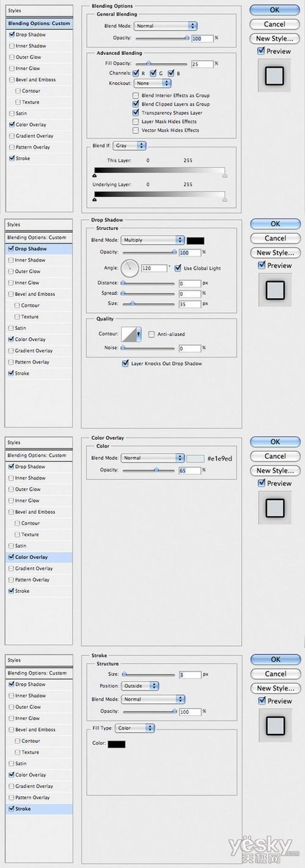
Task: Toggle Preview checkbox in the Color Overlay dialog
Action: 262,483
